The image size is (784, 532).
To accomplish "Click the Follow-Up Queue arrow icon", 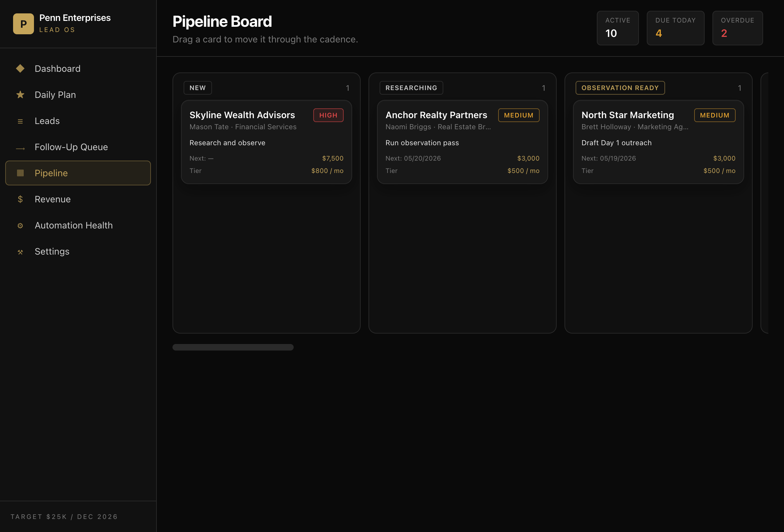I will coord(20,148).
